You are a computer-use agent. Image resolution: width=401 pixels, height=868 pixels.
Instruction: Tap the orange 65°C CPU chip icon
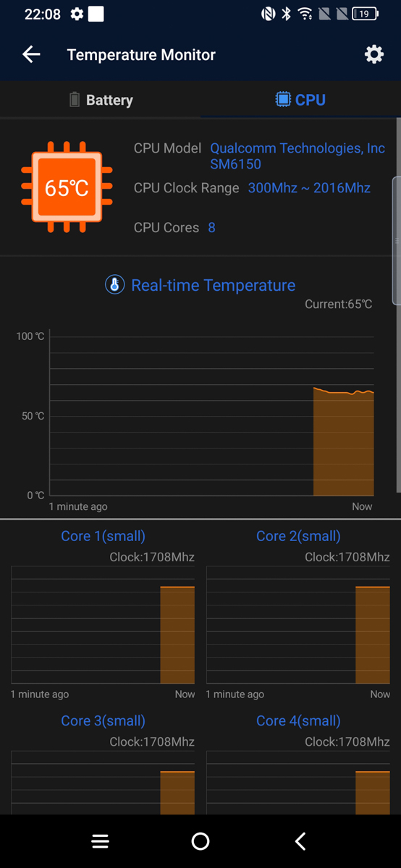[67, 187]
